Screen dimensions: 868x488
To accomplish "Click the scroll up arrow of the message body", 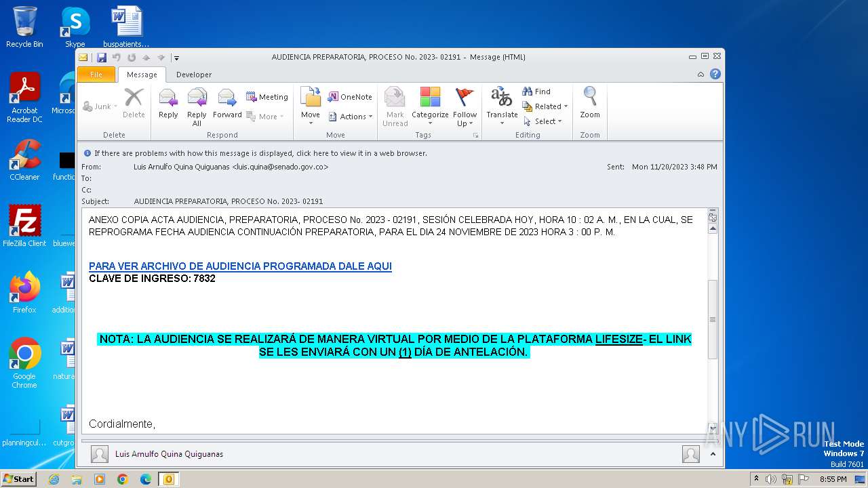I will (712, 229).
